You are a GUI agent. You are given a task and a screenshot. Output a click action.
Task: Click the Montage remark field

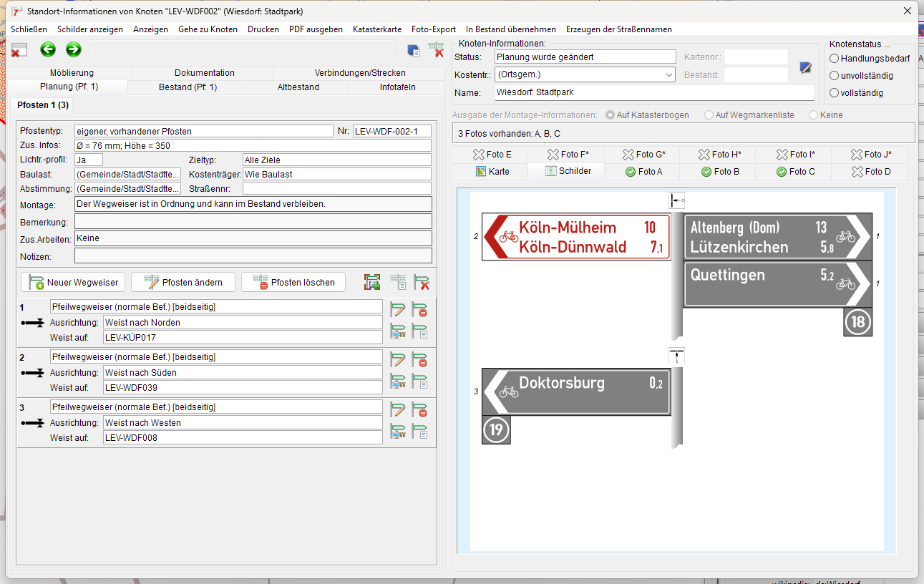[253, 204]
